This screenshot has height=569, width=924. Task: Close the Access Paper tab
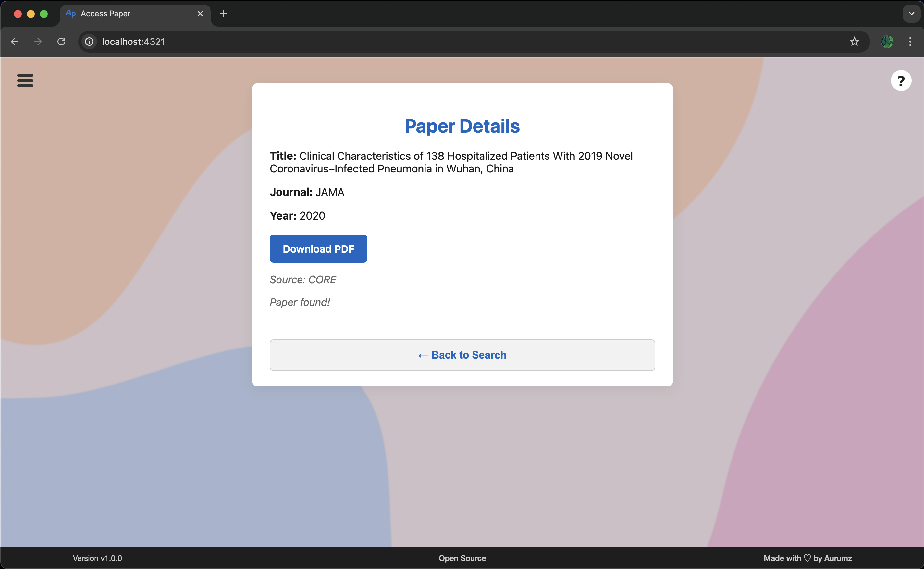point(200,14)
